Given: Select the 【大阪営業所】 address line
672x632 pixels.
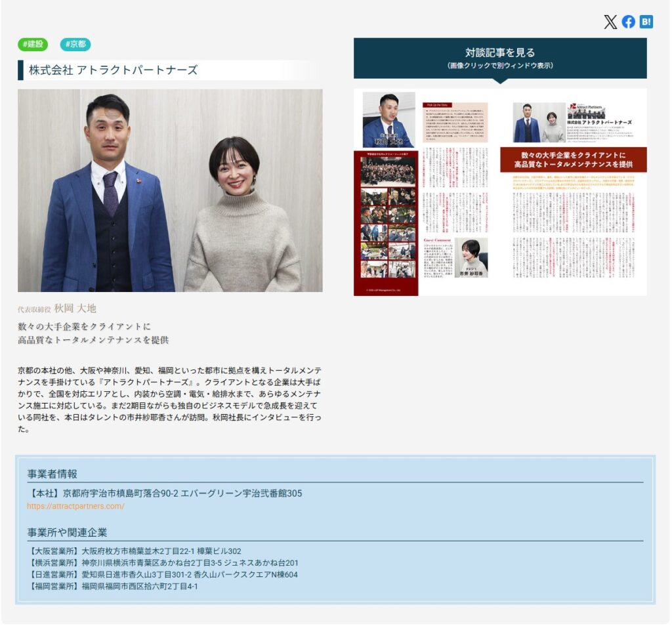Looking at the screenshot, I should (x=134, y=551).
